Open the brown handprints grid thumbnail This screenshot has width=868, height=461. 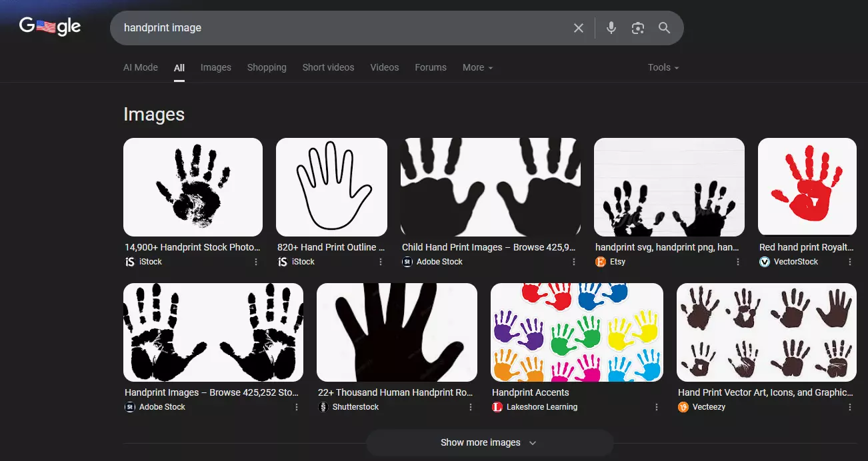coord(767,332)
